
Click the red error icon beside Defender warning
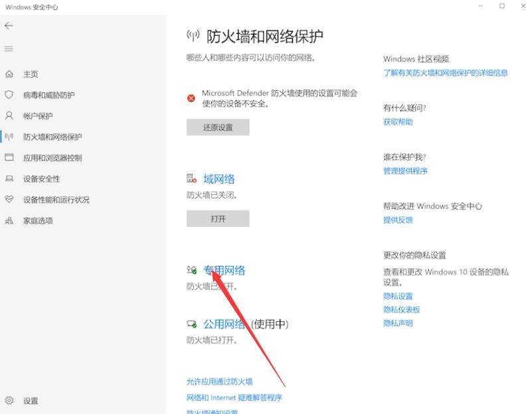191,98
